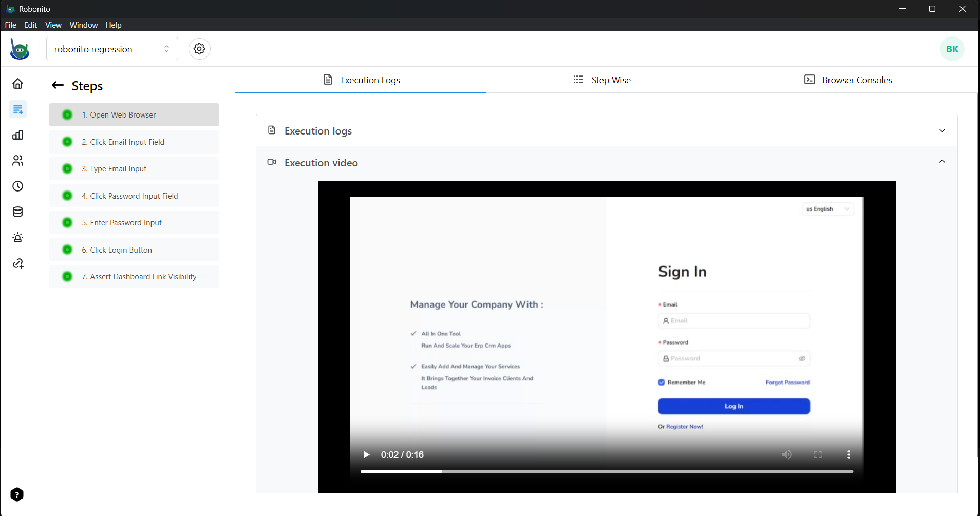Open the users sidebar icon
Viewport: 980px width, 516px height.
[x=18, y=161]
